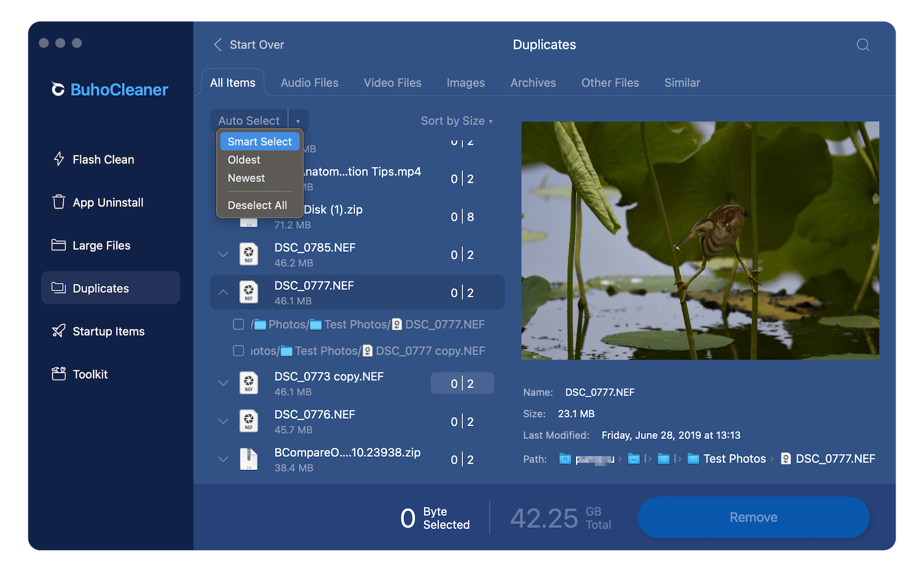The width and height of the screenshot is (924, 585).
Task: Switch to the Images tab
Action: click(465, 83)
